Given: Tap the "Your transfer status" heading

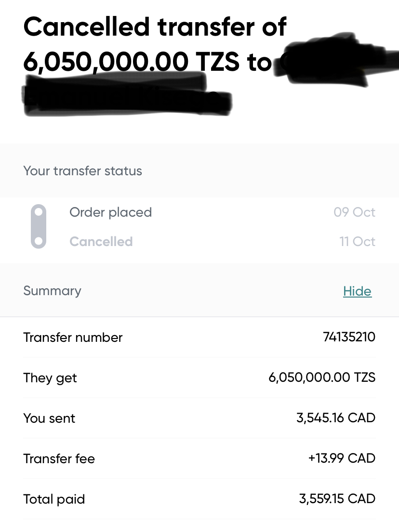Looking at the screenshot, I should click(x=82, y=171).
